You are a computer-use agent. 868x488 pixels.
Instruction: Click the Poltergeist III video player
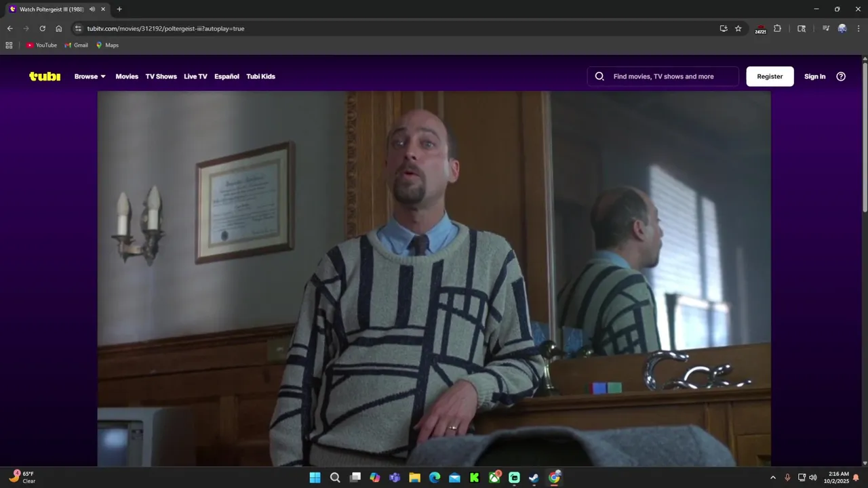[x=434, y=279]
